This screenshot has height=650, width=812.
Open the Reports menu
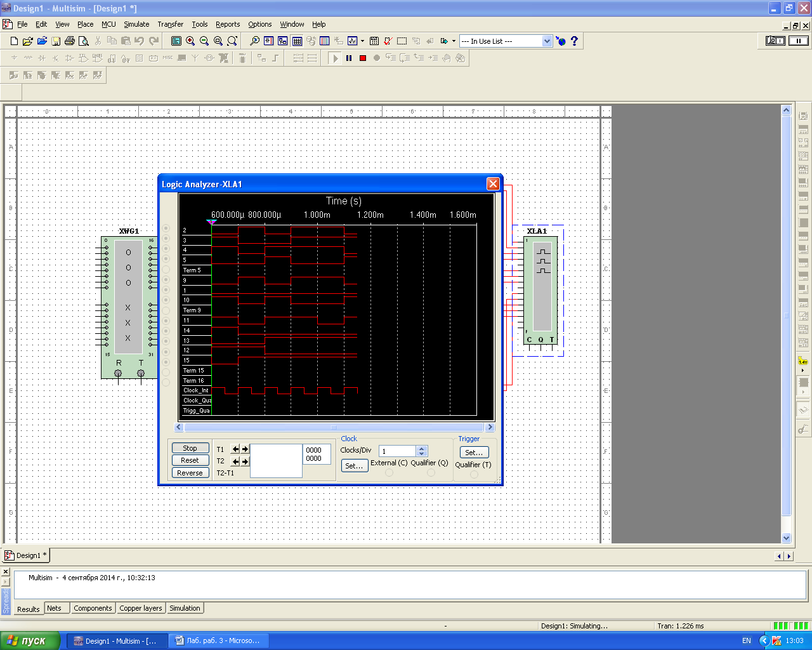click(228, 24)
